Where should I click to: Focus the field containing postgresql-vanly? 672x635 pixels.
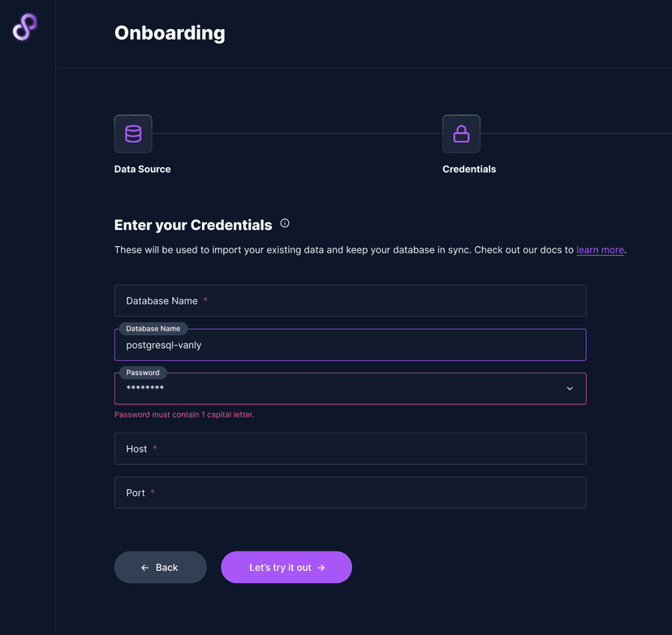pos(350,345)
